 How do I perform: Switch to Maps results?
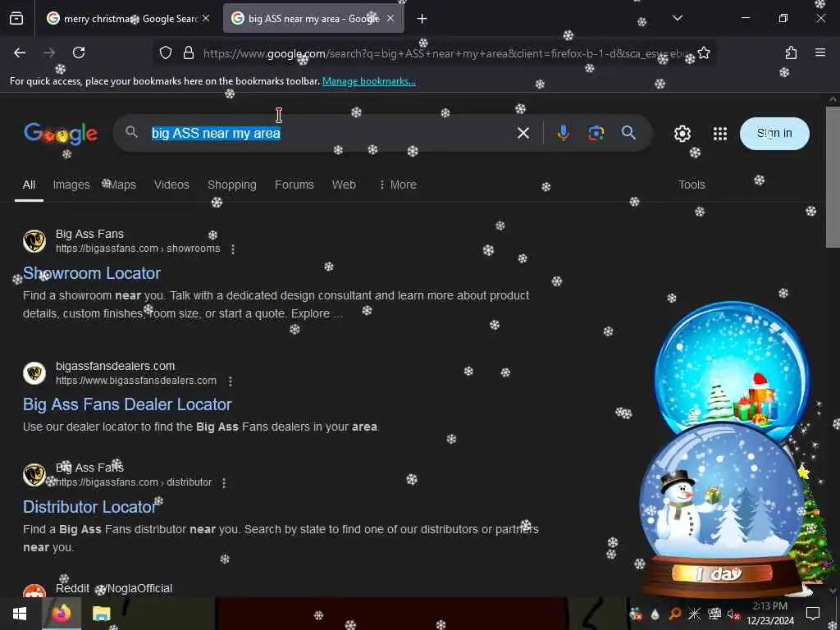(x=121, y=185)
